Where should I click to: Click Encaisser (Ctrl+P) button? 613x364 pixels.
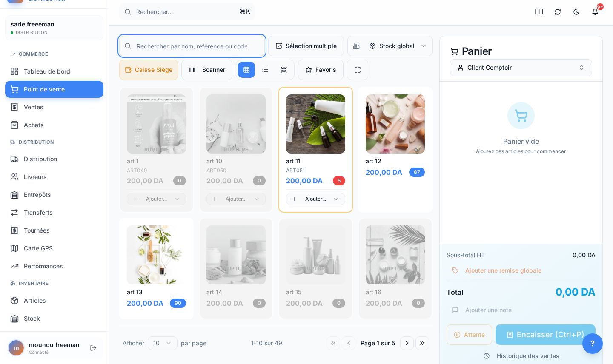545,335
